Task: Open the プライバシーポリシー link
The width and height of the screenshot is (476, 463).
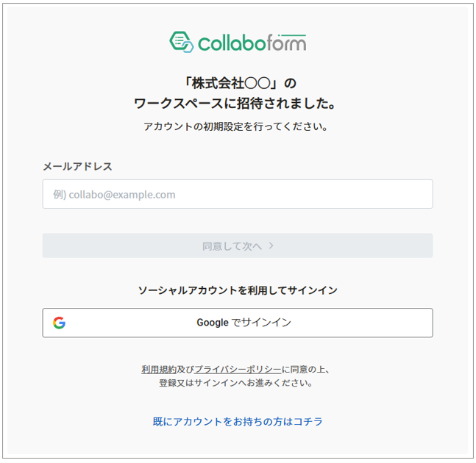Action: click(x=238, y=370)
